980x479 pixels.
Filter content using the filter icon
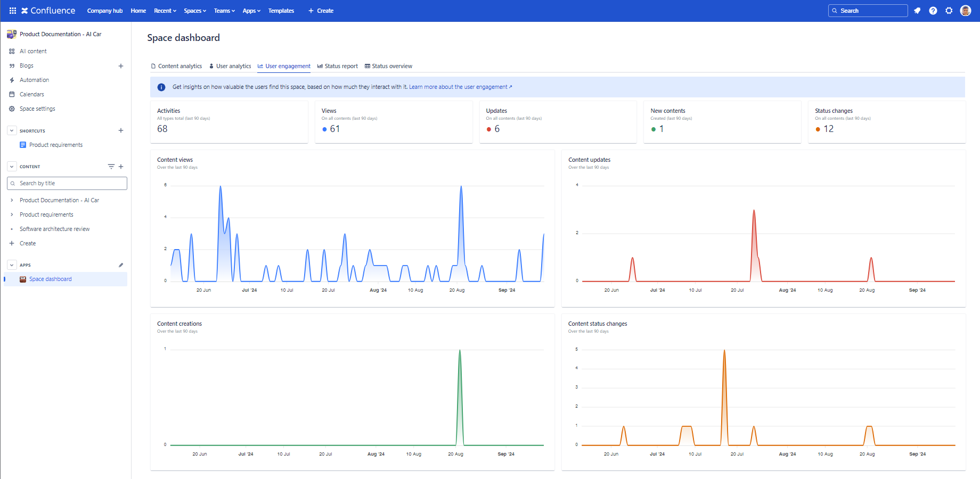point(111,166)
